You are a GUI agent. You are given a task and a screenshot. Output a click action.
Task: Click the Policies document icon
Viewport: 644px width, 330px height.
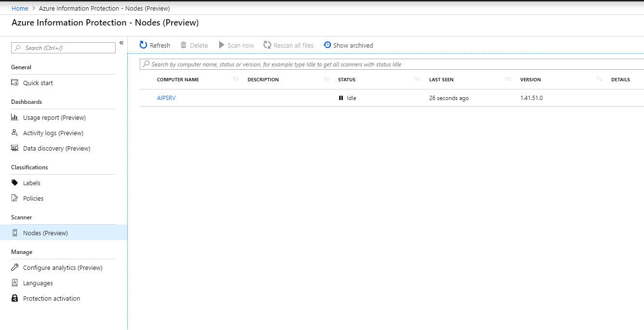[15, 198]
